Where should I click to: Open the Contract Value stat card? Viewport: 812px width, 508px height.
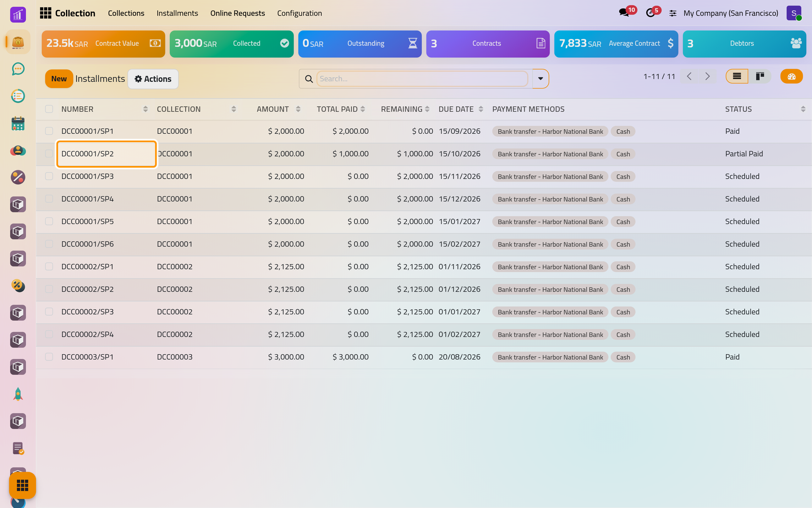[104, 44]
